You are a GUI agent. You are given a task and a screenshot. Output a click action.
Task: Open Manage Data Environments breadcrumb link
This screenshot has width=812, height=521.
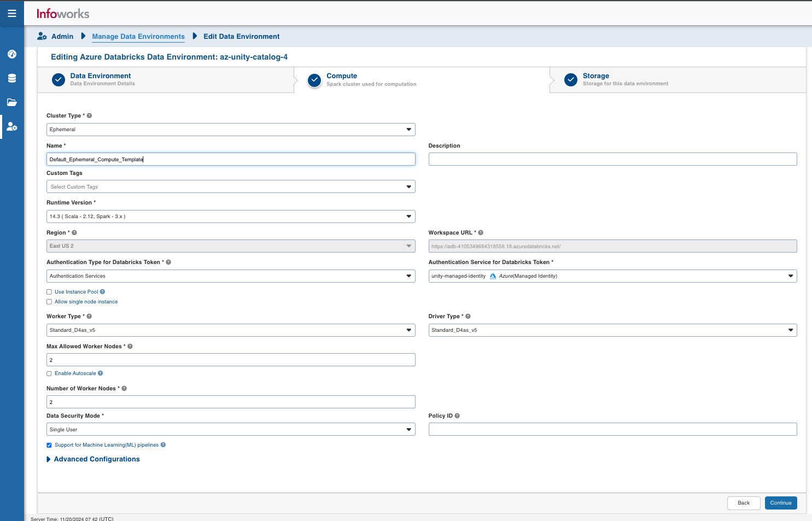tap(138, 36)
